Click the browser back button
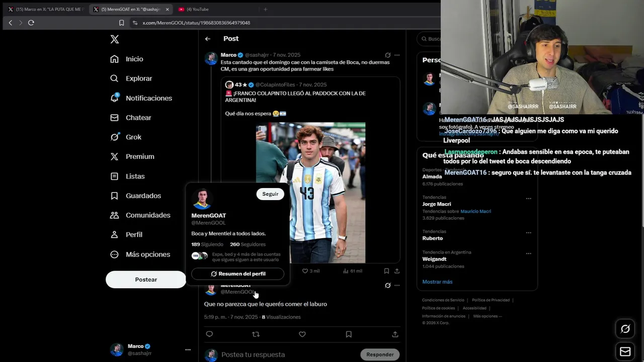Image resolution: width=644 pixels, height=362 pixels. [10, 23]
